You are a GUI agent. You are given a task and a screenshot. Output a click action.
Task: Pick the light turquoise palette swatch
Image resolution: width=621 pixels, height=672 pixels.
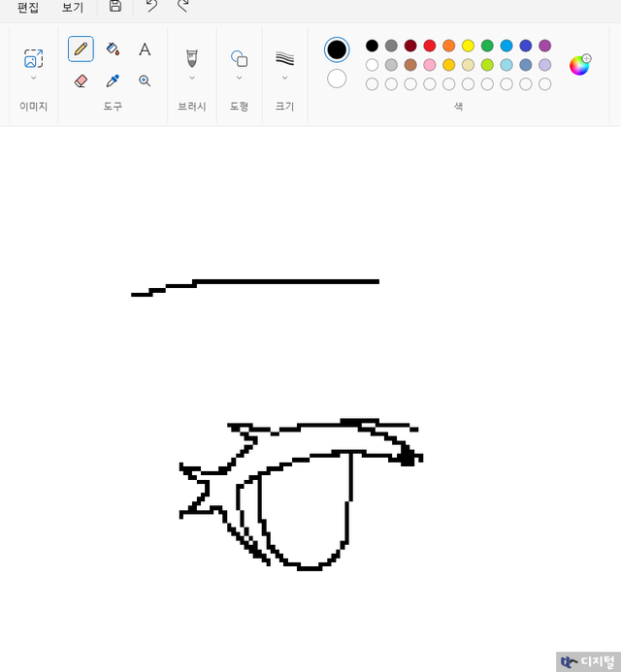pos(507,65)
